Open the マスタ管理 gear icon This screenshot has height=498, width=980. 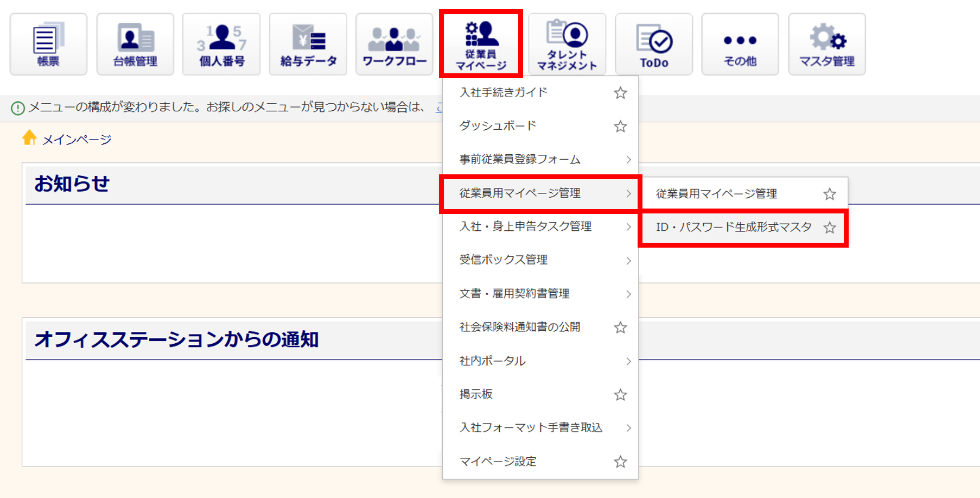tap(826, 44)
